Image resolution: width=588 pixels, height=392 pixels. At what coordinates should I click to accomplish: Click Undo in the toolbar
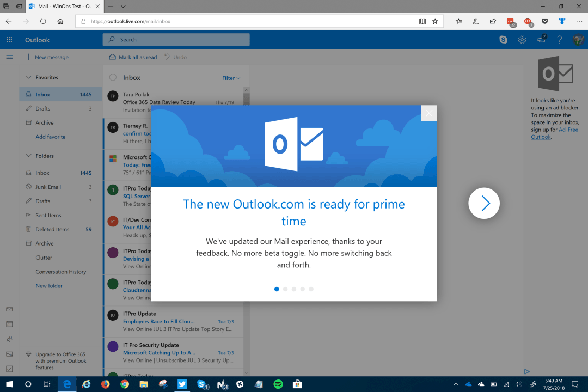(175, 57)
